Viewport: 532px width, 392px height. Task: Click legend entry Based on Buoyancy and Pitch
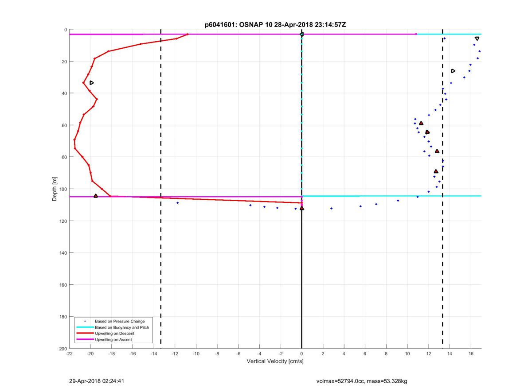coord(122,327)
